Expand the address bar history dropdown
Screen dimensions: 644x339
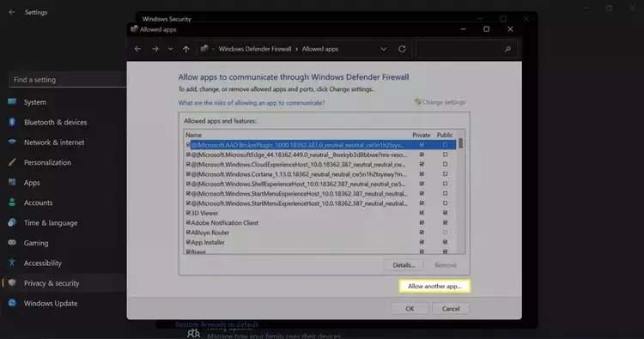383,49
